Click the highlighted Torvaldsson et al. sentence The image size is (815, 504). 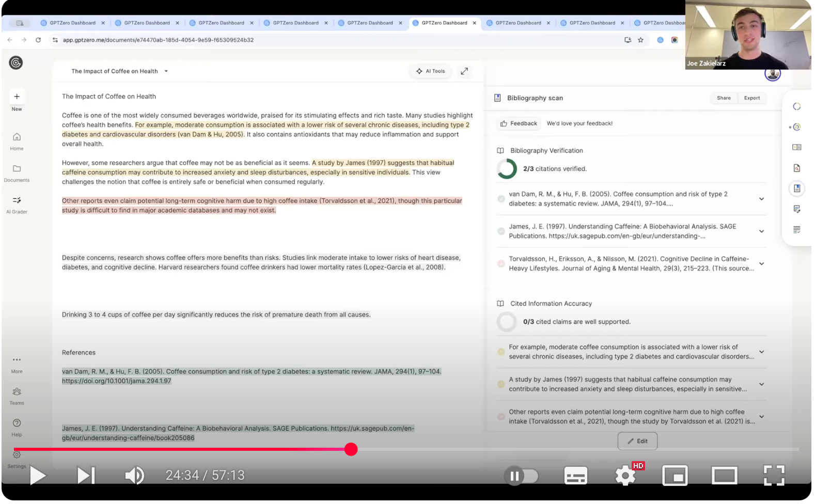pyautogui.click(x=262, y=206)
